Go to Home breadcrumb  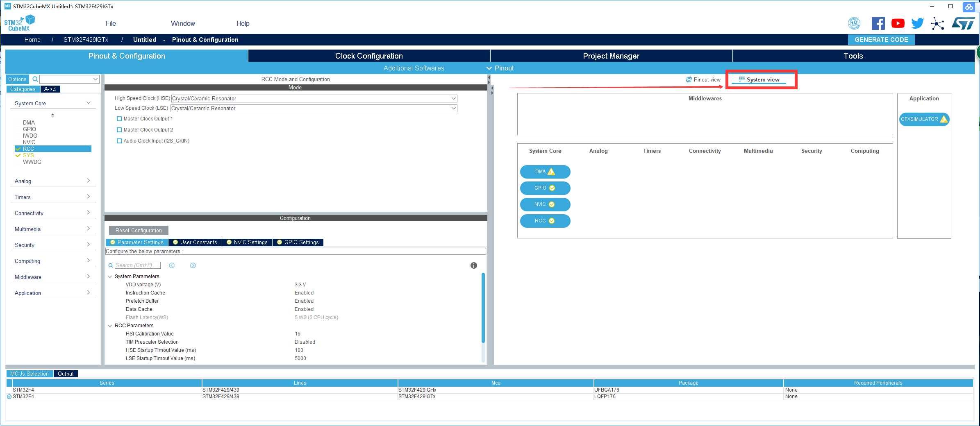pyautogui.click(x=32, y=40)
